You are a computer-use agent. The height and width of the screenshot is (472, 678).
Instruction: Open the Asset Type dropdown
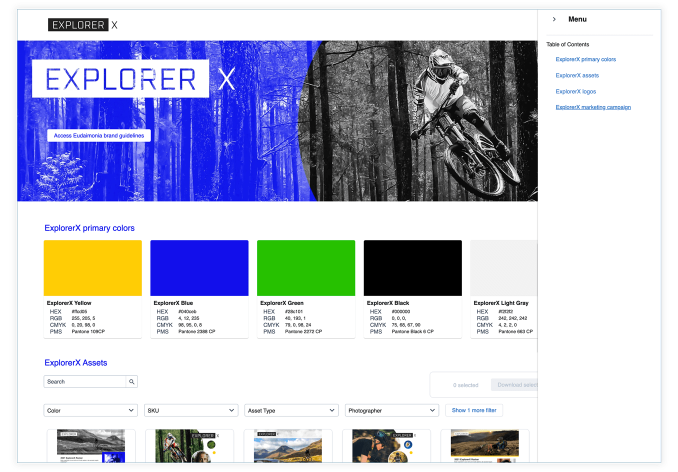click(291, 410)
